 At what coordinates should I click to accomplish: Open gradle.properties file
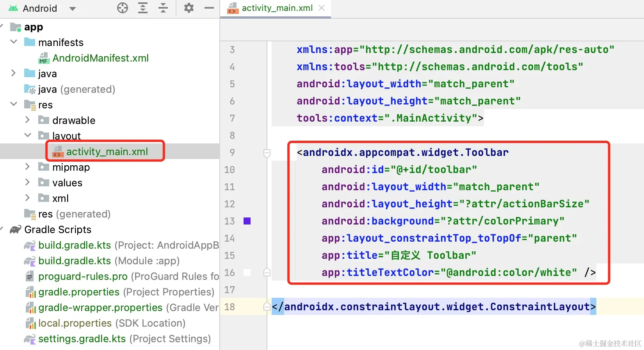click(x=126, y=292)
